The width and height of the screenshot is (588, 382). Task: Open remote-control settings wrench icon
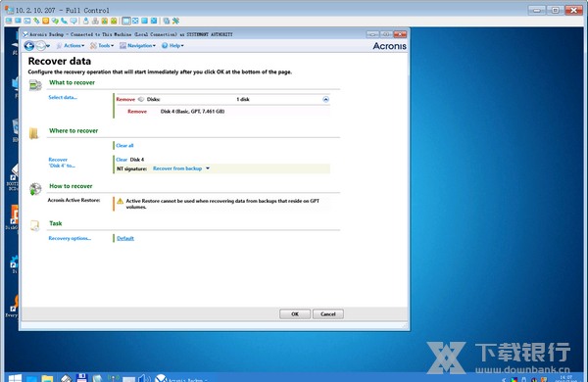point(175,21)
